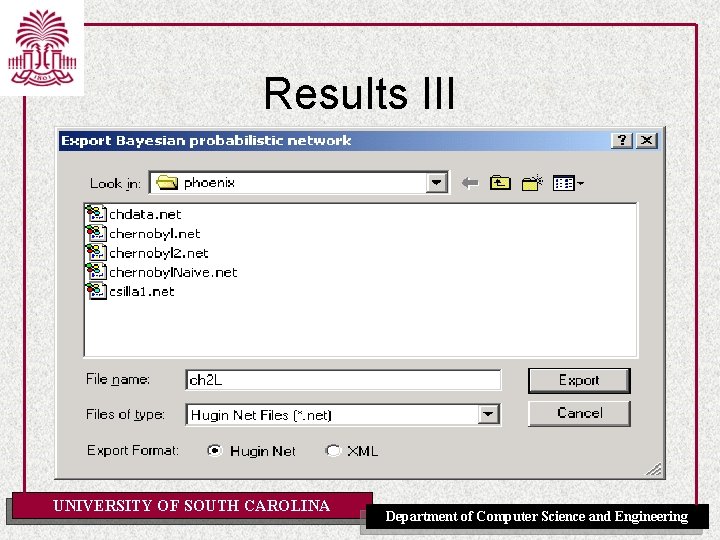Screen dimensions: 720x540
Task: Select file chdata.net
Action: click(x=145, y=214)
